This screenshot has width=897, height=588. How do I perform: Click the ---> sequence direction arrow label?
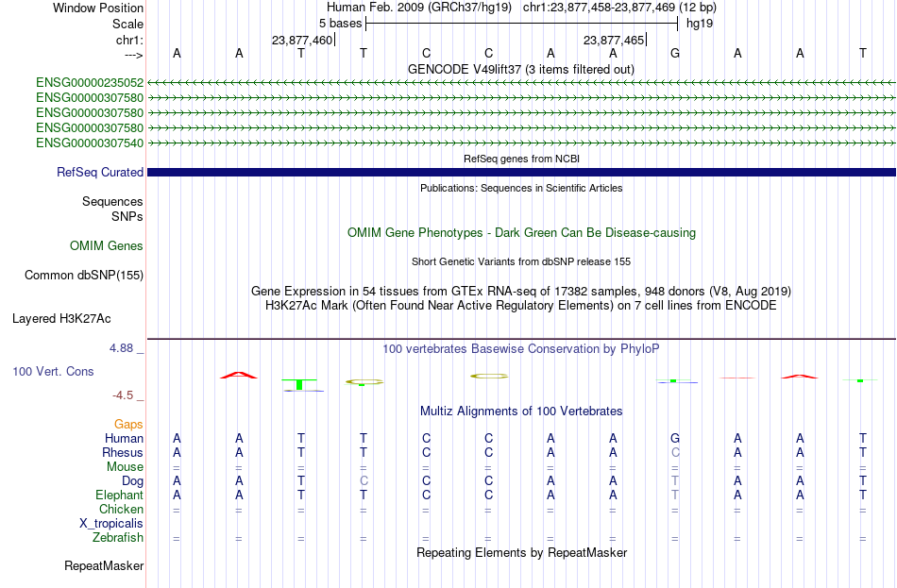coord(133,55)
